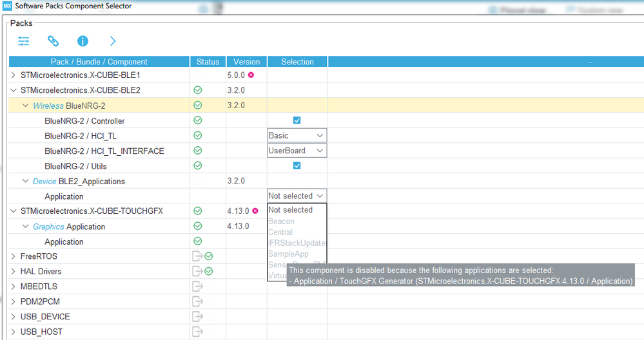Click the Version column header
The width and height of the screenshot is (644, 340).
(x=246, y=62)
